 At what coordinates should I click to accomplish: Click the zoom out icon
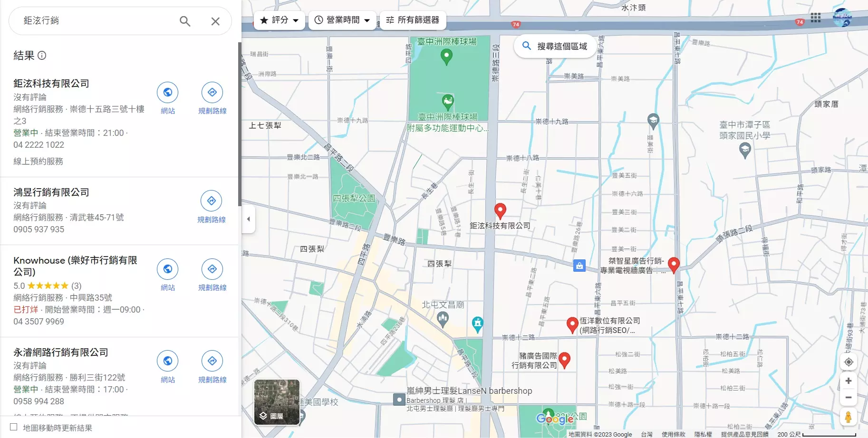pyautogui.click(x=849, y=397)
